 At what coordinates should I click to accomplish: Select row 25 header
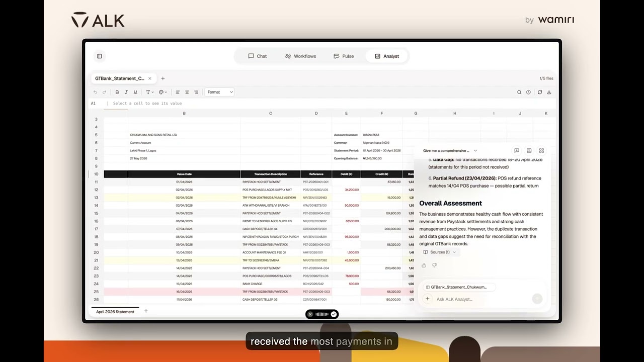tap(96, 292)
